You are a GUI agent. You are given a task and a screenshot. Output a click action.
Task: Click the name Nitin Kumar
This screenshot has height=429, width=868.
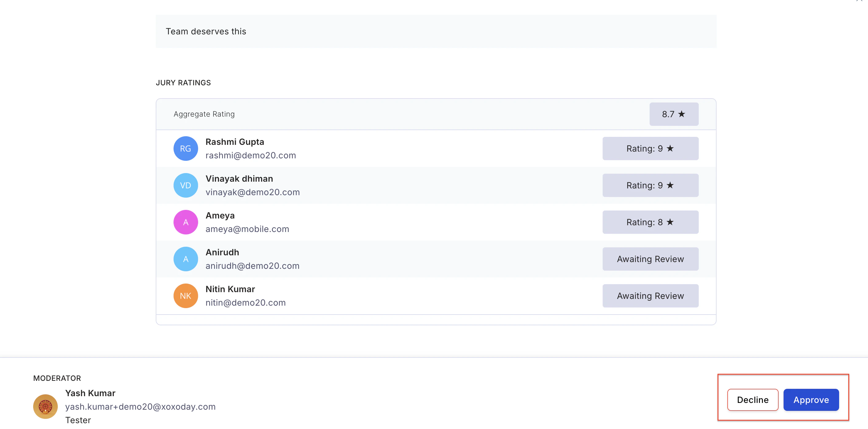click(x=230, y=289)
